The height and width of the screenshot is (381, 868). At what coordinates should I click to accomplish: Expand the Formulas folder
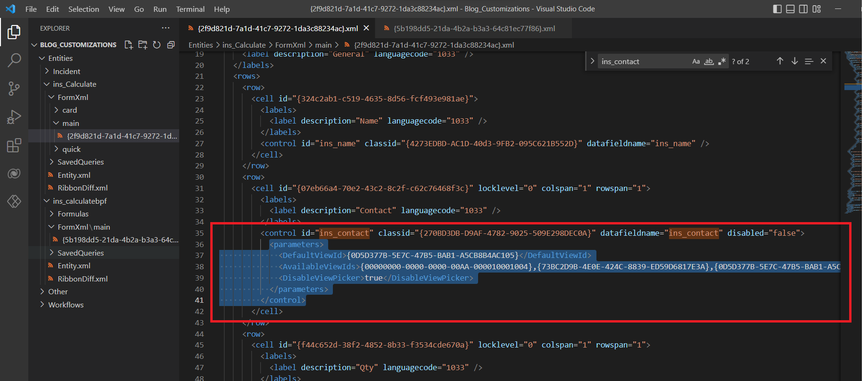(x=51, y=214)
